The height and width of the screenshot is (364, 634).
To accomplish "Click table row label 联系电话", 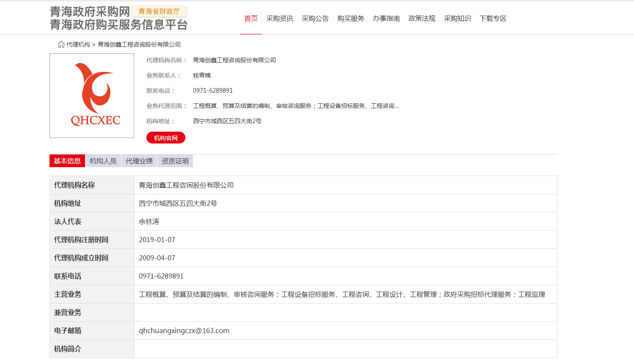I will click(x=68, y=276).
